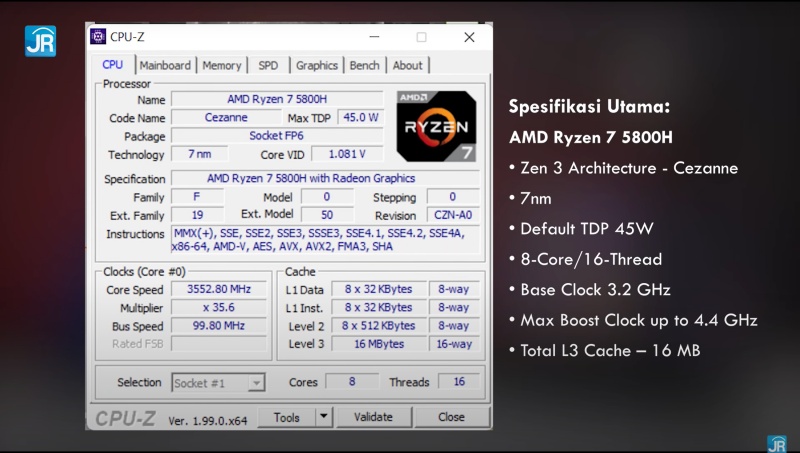This screenshot has height=453, width=800.
Task: Close the CPU-Z window with X
Action: point(469,37)
